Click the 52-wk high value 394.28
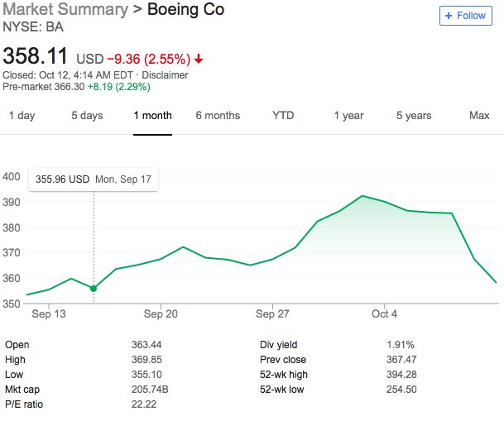 coord(401,375)
